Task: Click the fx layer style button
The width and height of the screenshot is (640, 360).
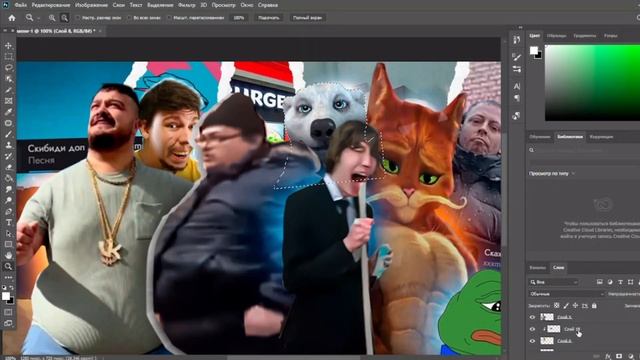Action: pos(608,356)
